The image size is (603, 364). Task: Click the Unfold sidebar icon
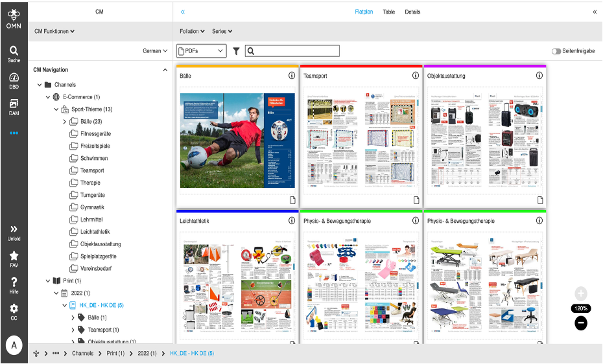[14, 233]
